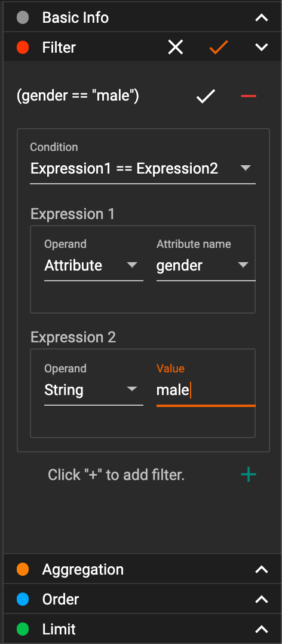Click the white X icon in Filter header
The image size is (282, 644).
pos(176,47)
